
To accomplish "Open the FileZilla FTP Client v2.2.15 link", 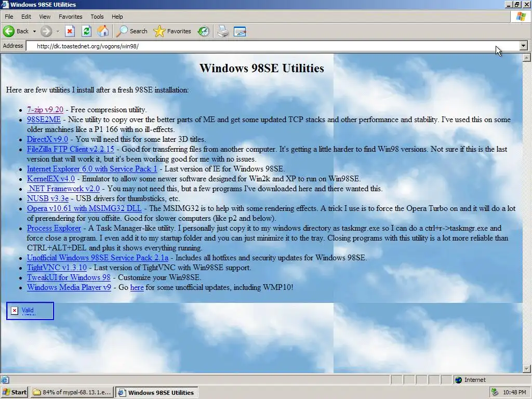I will click(x=71, y=149).
